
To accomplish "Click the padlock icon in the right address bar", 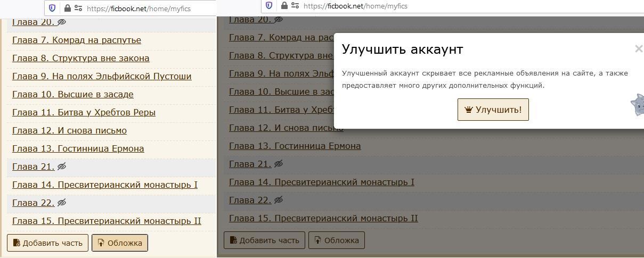I will click(x=284, y=6).
